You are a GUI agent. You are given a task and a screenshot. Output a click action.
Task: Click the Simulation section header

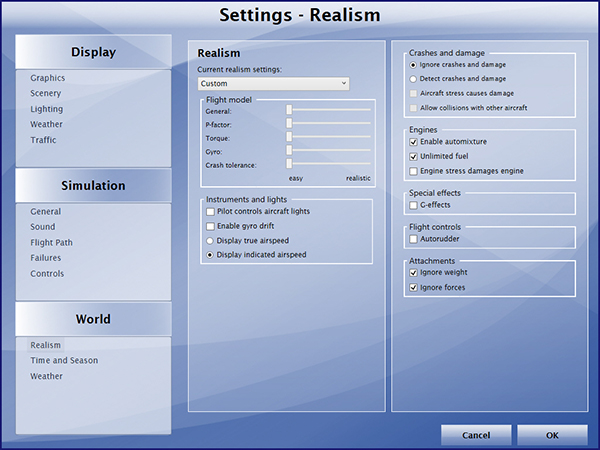(x=93, y=186)
